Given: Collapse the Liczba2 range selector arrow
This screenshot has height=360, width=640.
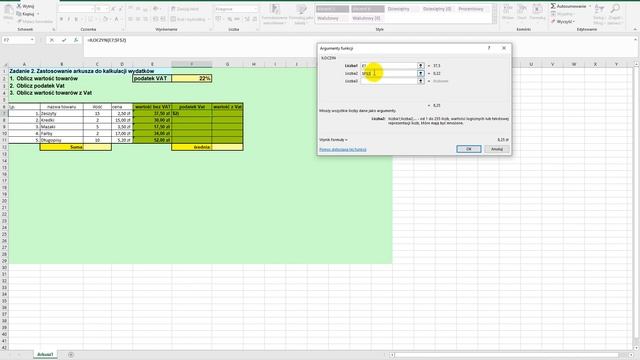Looking at the screenshot, I should click(x=420, y=73).
